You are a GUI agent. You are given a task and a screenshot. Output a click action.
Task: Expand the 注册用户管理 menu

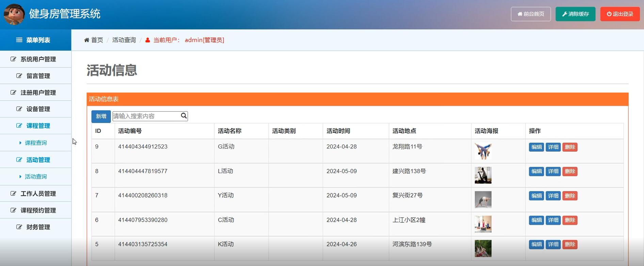coord(36,93)
